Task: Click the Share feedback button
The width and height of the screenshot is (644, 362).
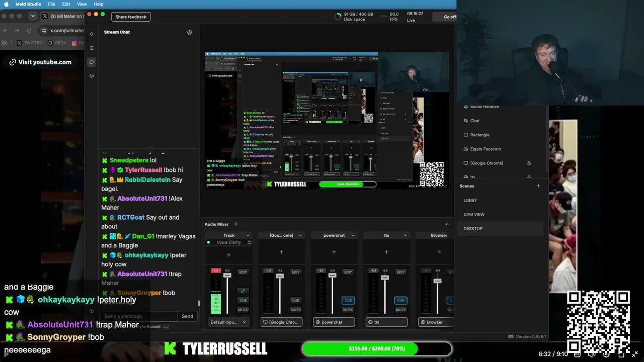Action: click(x=131, y=17)
